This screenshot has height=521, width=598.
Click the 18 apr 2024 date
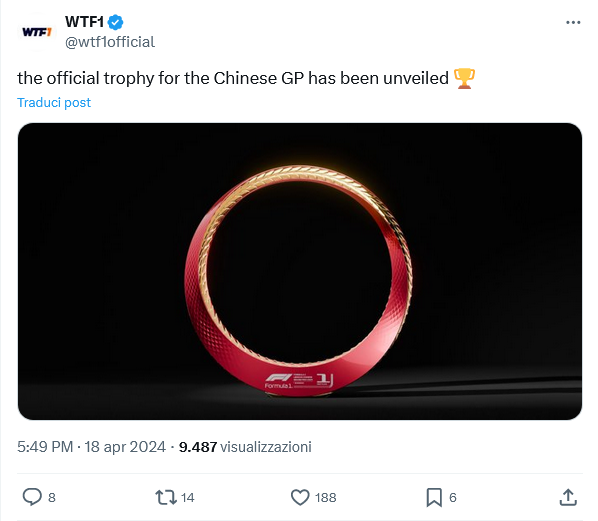[125, 447]
